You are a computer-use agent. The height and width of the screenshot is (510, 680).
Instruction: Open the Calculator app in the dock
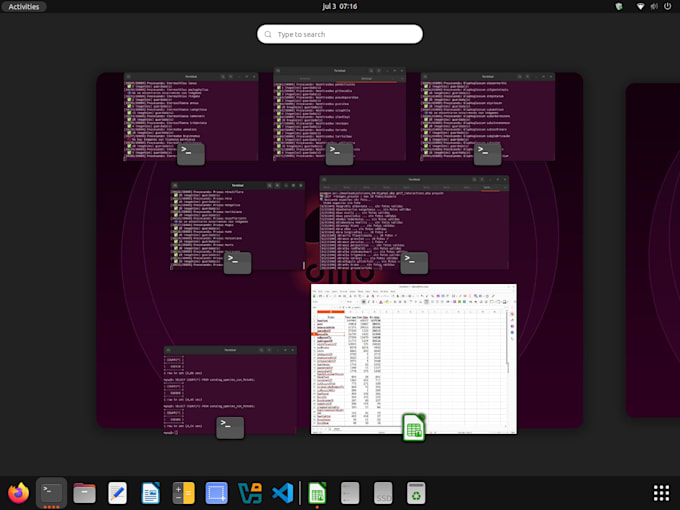(x=183, y=493)
